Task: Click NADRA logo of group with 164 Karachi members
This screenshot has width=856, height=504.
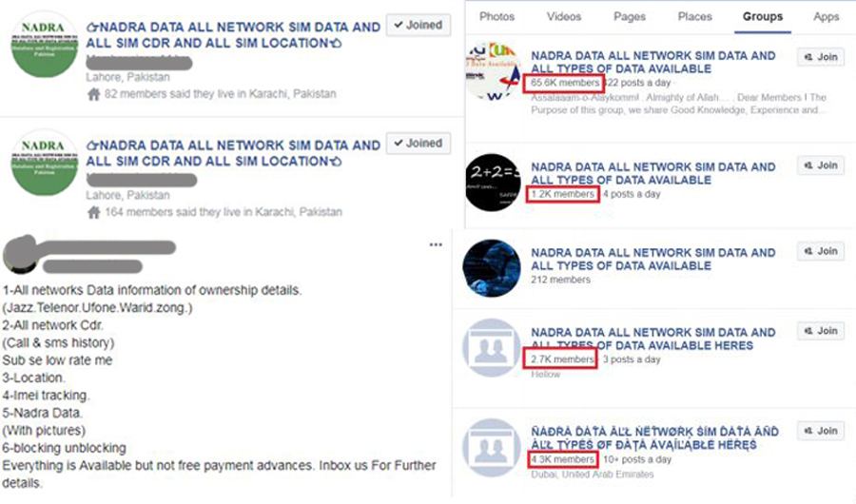Action: point(44,163)
